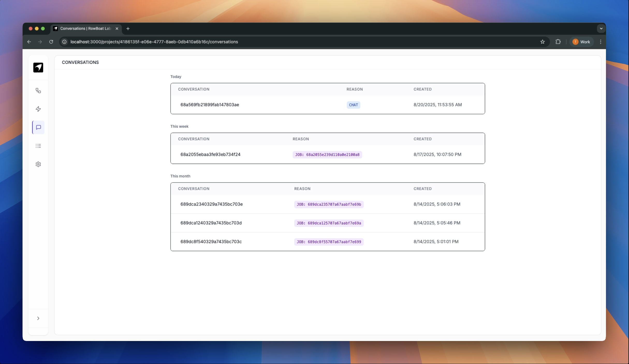Click the RowBoat logo icon in sidebar

(x=38, y=67)
